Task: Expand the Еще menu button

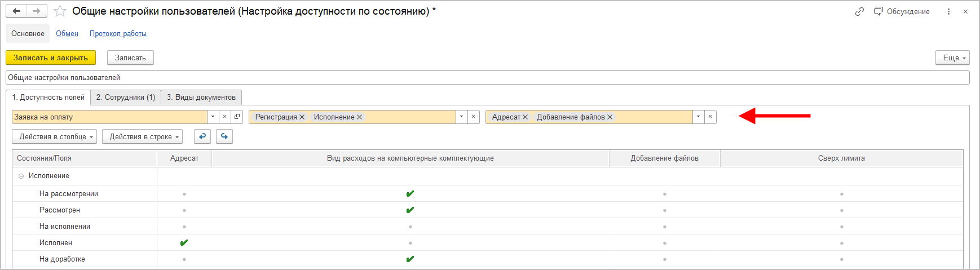Action: click(x=952, y=57)
